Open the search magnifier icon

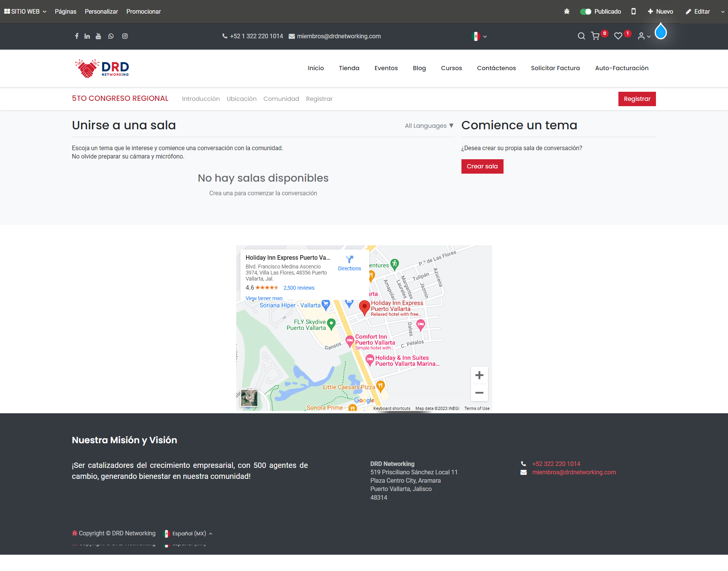[581, 36]
